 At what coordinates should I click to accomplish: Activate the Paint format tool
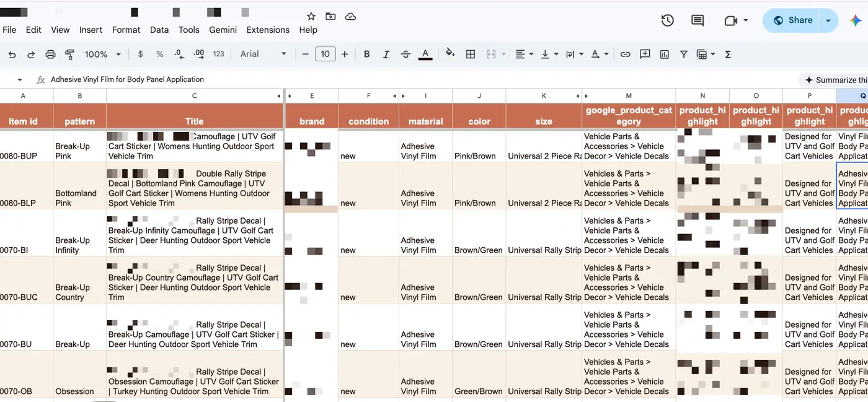tap(69, 55)
